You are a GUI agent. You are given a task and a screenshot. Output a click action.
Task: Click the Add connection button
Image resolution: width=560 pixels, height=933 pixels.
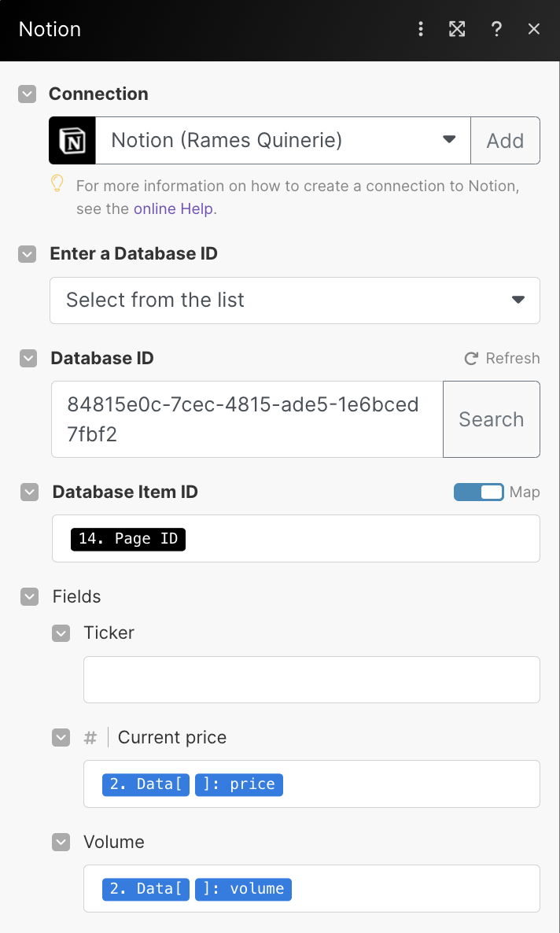click(505, 141)
